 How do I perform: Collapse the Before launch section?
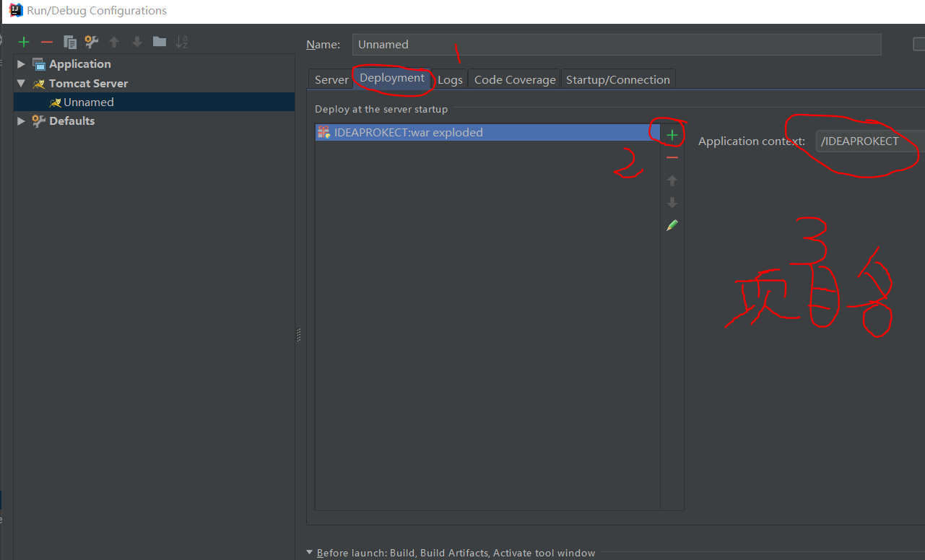310,553
